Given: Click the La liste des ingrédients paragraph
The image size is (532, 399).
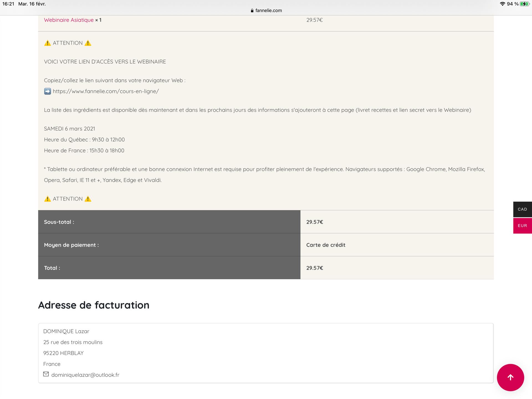Looking at the screenshot, I should click(x=257, y=110).
